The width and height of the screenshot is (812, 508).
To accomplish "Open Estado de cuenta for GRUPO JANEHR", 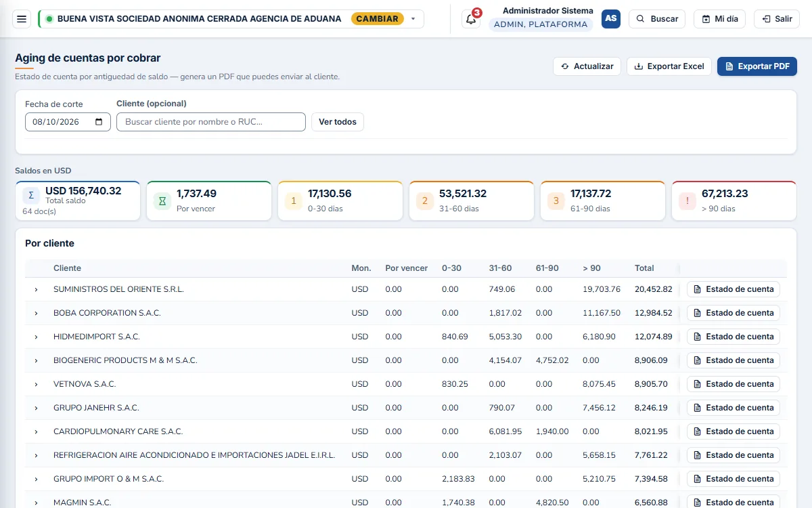I will (x=734, y=408).
